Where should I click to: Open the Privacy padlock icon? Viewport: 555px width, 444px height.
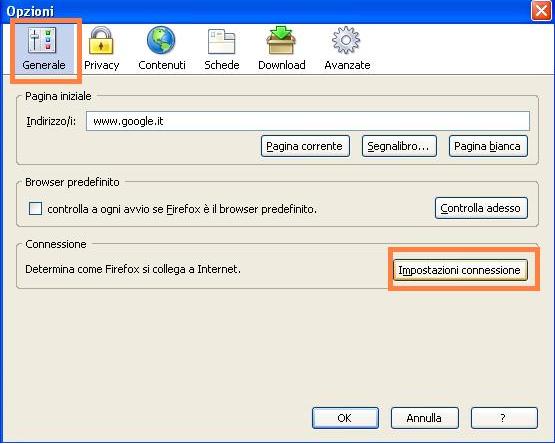(x=101, y=40)
